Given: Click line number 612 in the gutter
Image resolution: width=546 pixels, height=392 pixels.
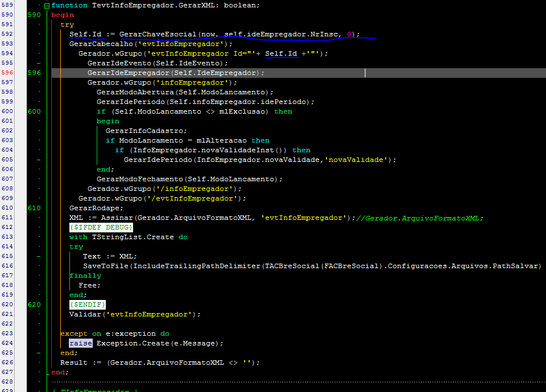Looking at the screenshot, I should pyautogui.click(x=7, y=227).
